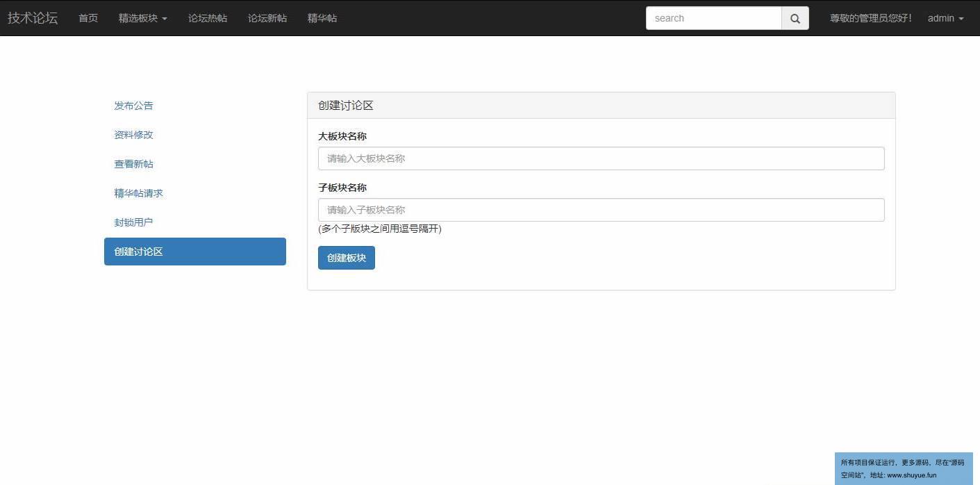Viewport: 980px width, 485px height.
Task: Click the 尊敬的管理员您好 greeting text
Action: point(871,18)
